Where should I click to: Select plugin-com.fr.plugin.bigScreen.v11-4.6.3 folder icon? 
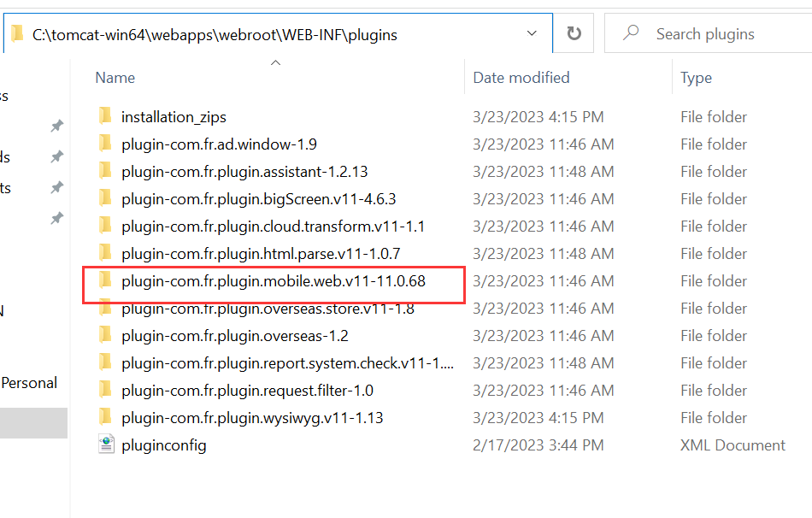pyautogui.click(x=105, y=197)
